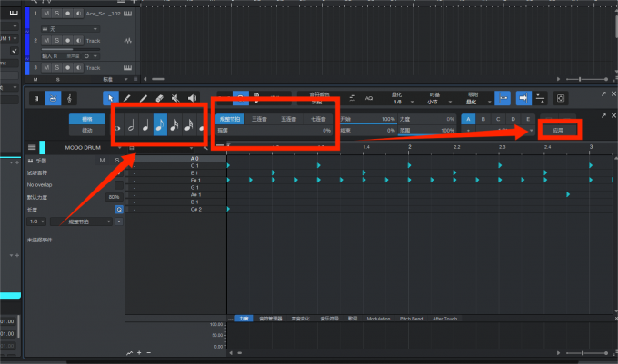Image resolution: width=618 pixels, height=364 pixels.
Task: Click keyboard icon on track 1
Action: pyautogui.click(x=128, y=14)
